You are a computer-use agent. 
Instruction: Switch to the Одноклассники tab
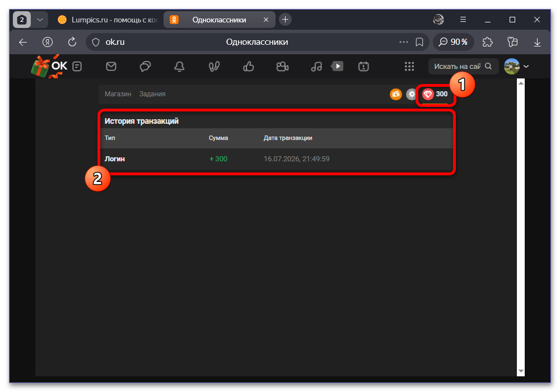[219, 20]
